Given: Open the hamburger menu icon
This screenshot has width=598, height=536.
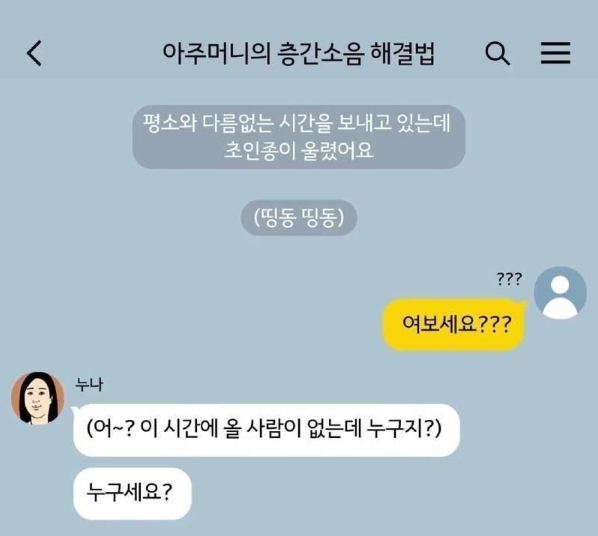Looking at the screenshot, I should pyautogui.click(x=555, y=53).
